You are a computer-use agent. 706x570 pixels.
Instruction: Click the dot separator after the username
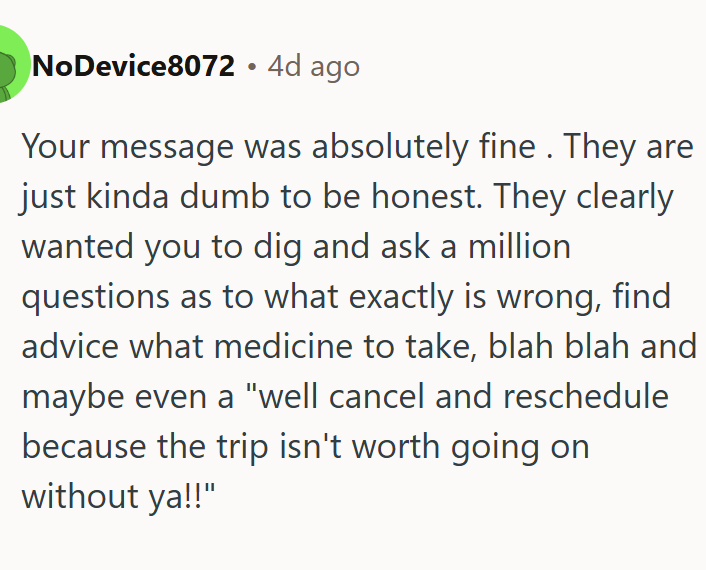click(252, 67)
